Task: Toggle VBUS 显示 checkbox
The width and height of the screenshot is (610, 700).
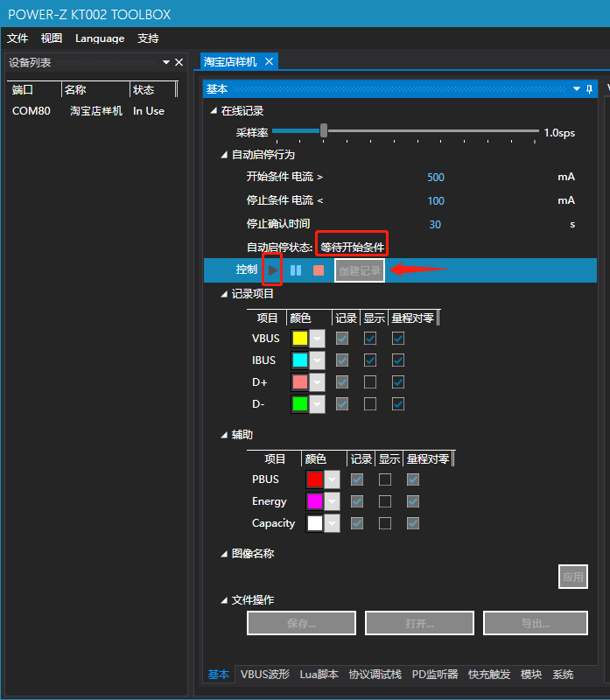Action: coord(370,339)
